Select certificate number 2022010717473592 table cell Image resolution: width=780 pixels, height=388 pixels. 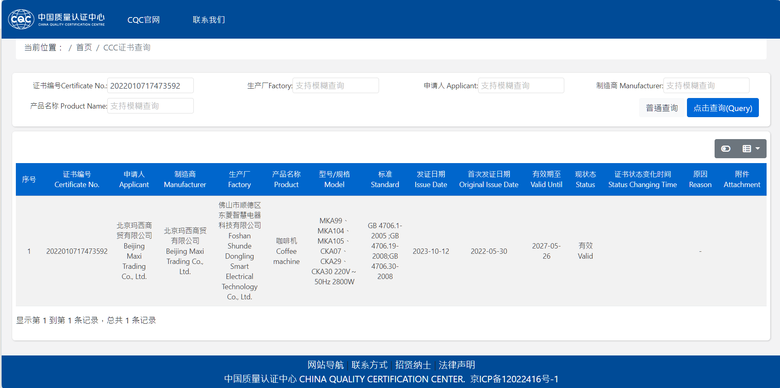pyautogui.click(x=77, y=251)
